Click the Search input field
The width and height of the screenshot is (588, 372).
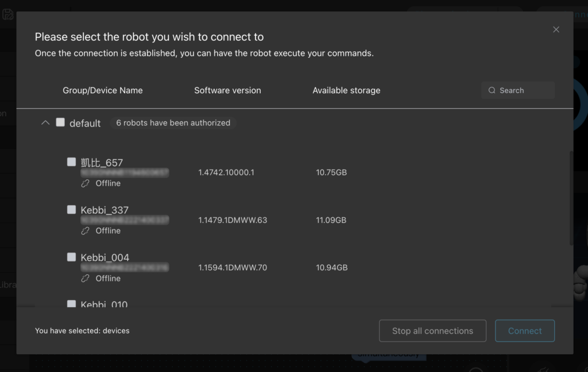[x=517, y=90]
